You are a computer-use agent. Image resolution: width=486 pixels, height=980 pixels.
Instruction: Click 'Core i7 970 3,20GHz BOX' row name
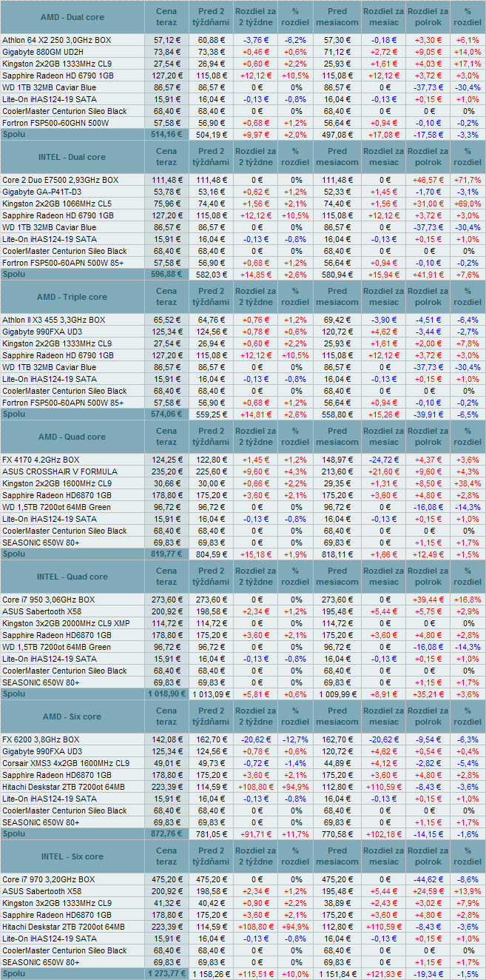point(49,879)
